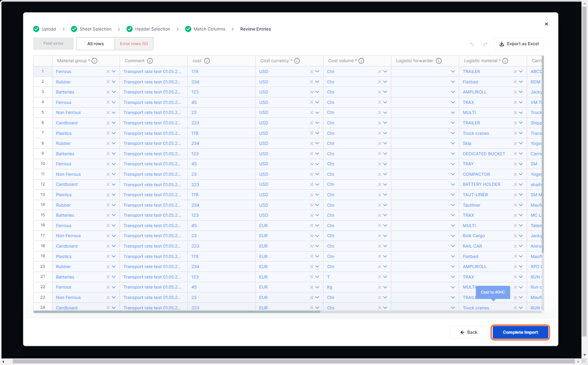
Task: Select row number 12
Action: [x=43, y=184]
